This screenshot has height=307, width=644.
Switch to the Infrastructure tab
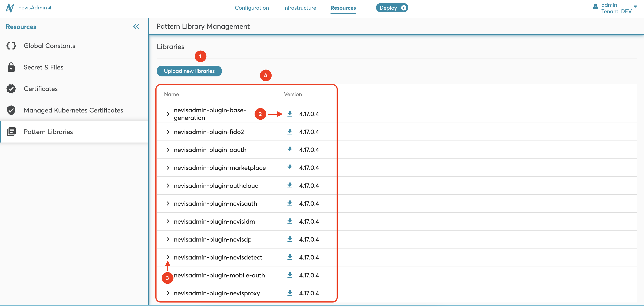[300, 8]
